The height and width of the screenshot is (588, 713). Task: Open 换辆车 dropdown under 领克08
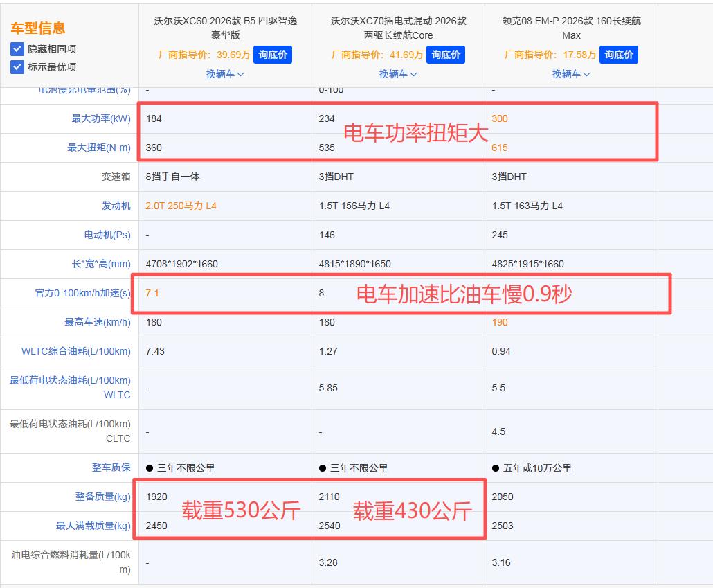click(571, 73)
